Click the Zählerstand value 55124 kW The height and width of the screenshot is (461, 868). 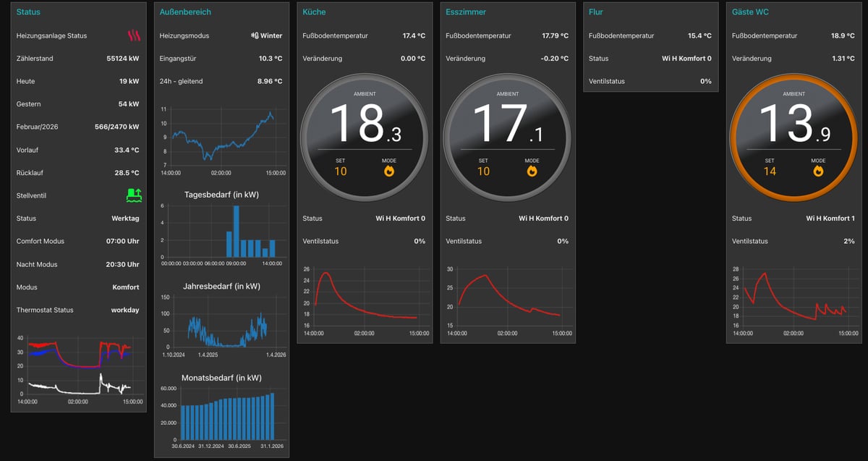point(122,59)
